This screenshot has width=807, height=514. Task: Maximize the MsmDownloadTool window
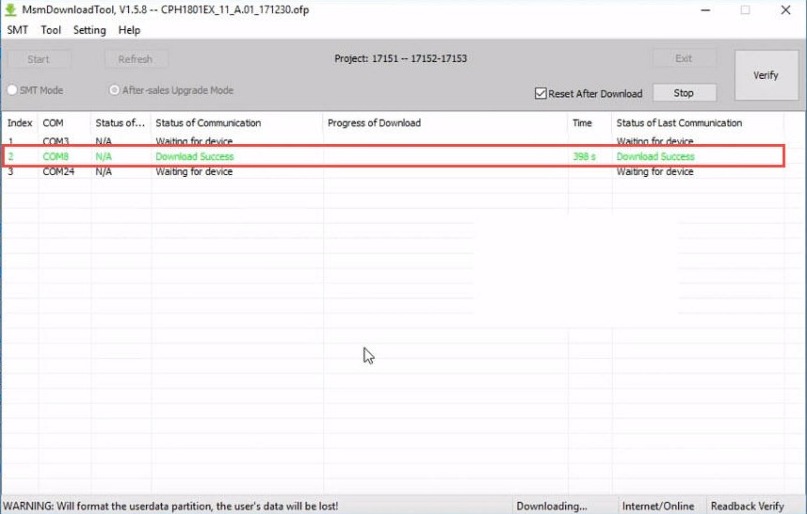(x=745, y=10)
